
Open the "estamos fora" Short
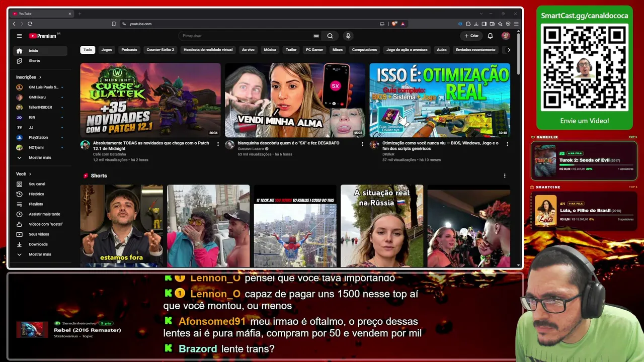point(122,226)
